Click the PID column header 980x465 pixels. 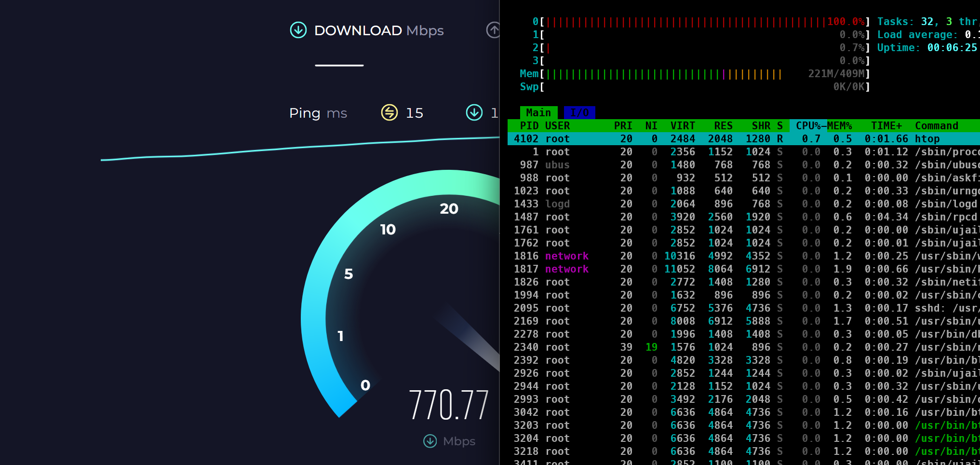pos(529,125)
